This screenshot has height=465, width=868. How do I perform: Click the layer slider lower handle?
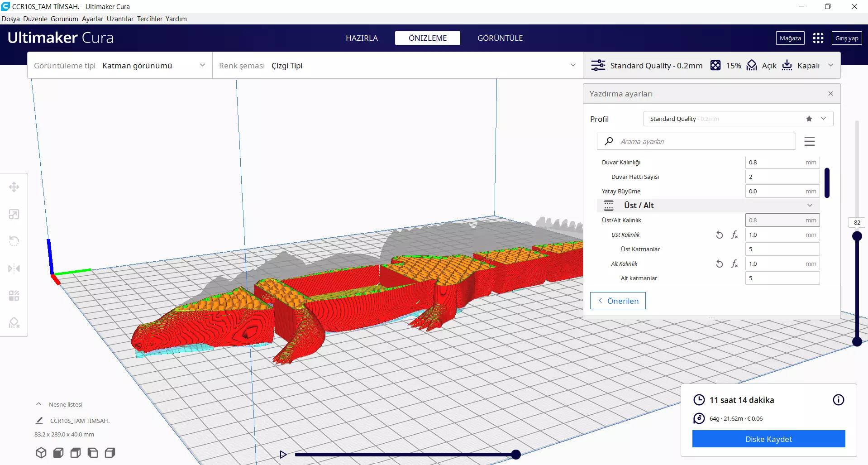coord(857,341)
